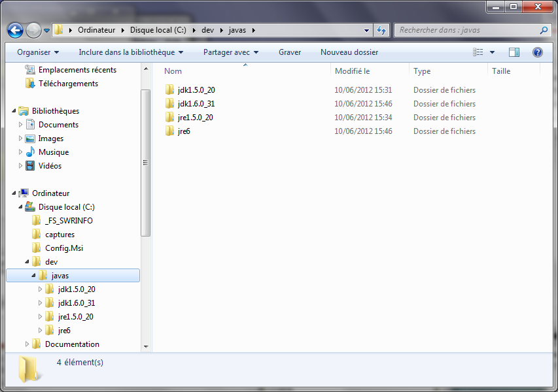Click the Back navigation arrow button
Screen dimensions: 558x392
pyautogui.click(x=16, y=30)
